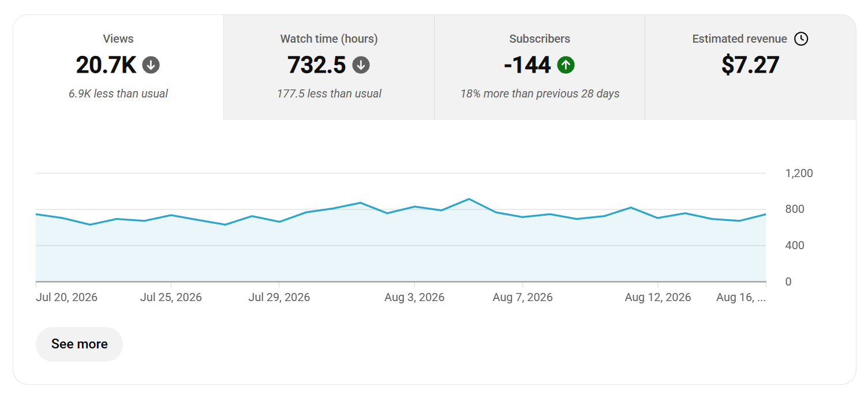Screen dimensions: 868x398
Task: Click the chart line peak near Aug 5
Action: pos(469,199)
